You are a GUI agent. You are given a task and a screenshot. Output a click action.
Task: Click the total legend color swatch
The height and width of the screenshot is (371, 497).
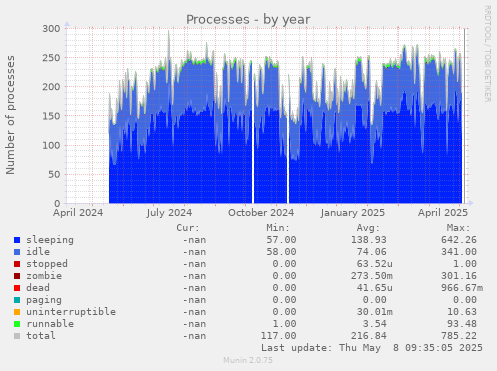tap(17, 336)
